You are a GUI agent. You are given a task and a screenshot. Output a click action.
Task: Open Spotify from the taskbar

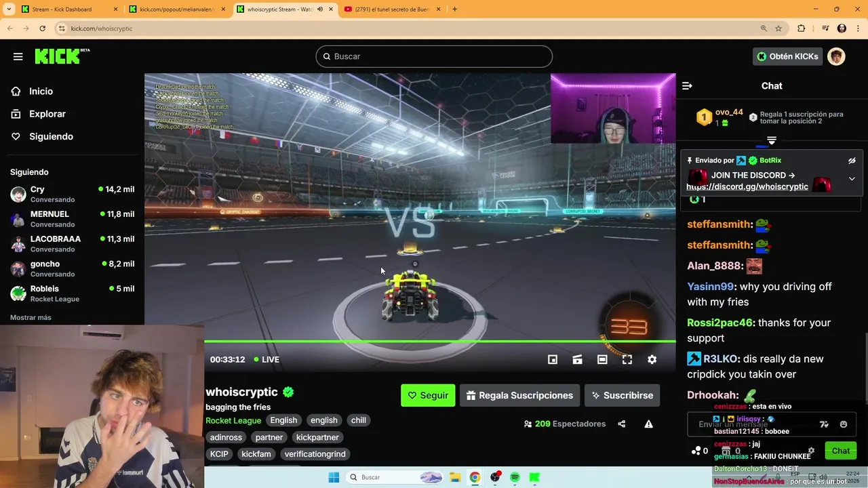[x=515, y=478]
